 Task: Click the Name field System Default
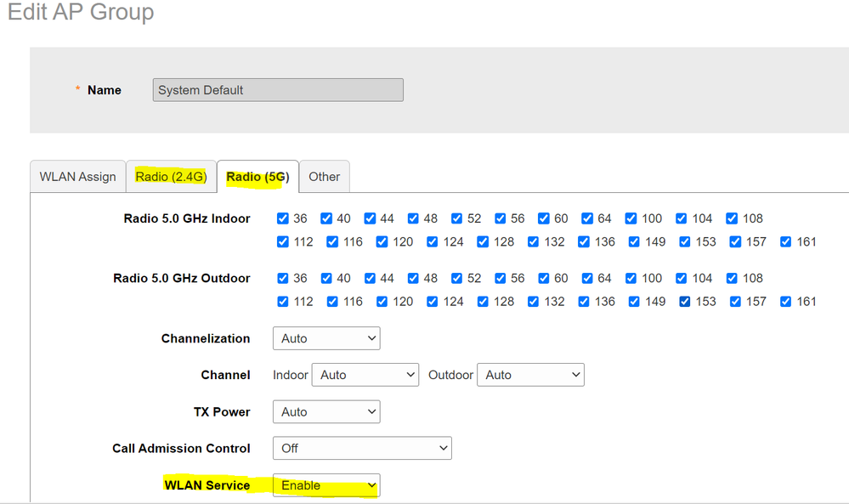tap(278, 90)
